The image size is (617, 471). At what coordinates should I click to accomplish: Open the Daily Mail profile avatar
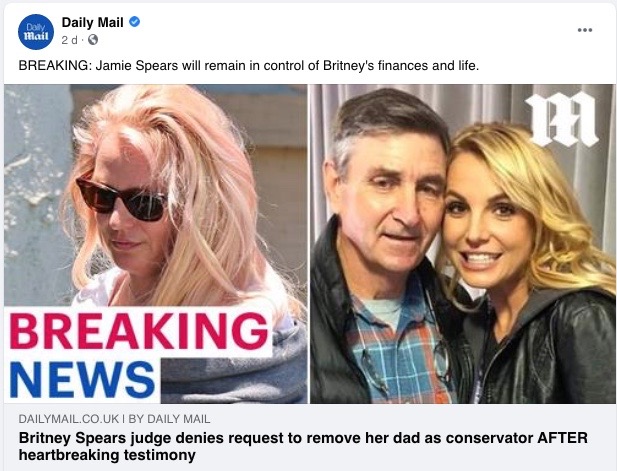click(x=36, y=32)
